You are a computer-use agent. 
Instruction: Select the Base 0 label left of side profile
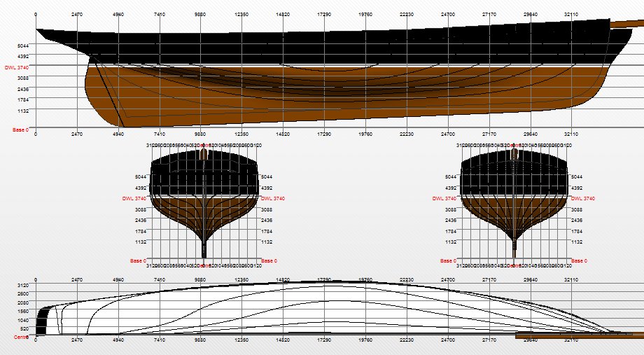[20, 130]
